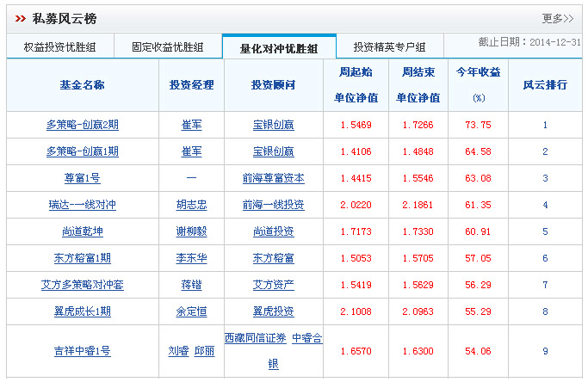Select the yearly return value 64.58
Screen dimensions: 588x382
(478, 151)
